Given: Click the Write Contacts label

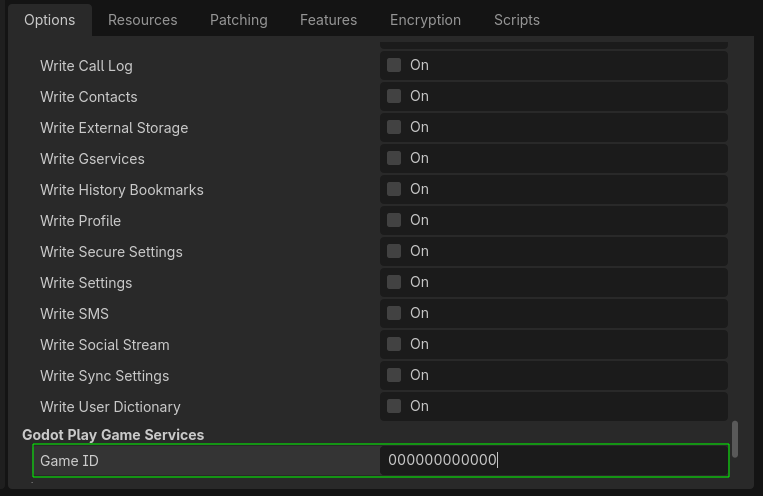Looking at the screenshot, I should 89,97.
